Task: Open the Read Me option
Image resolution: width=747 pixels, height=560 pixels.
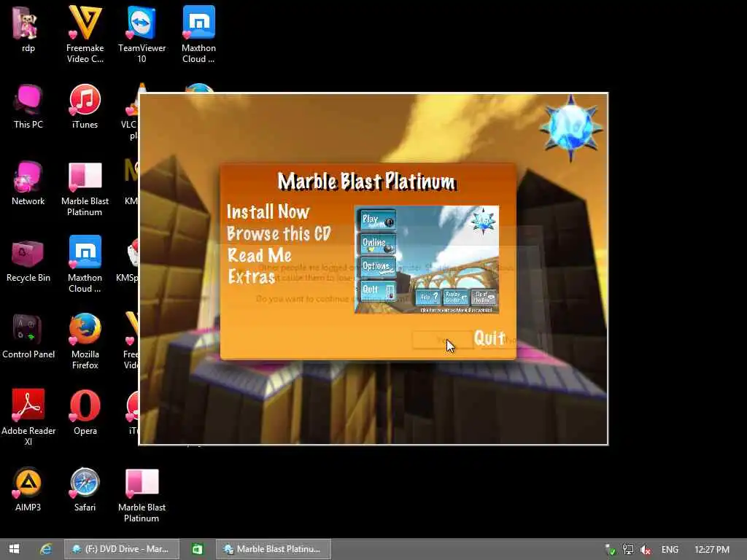Action: [x=260, y=255]
